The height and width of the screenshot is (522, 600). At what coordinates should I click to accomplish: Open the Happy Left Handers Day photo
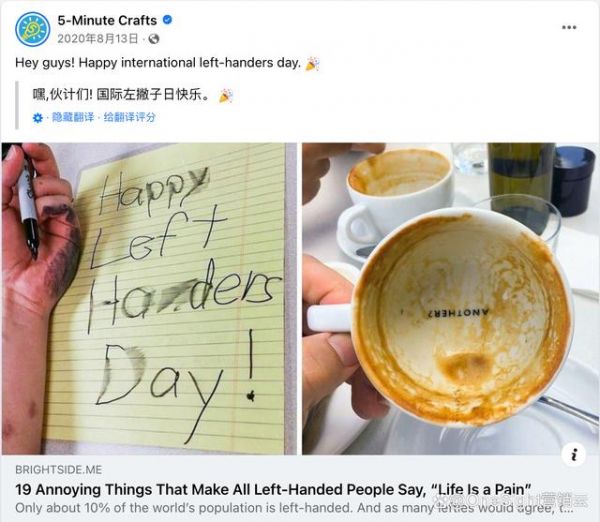tap(149, 299)
